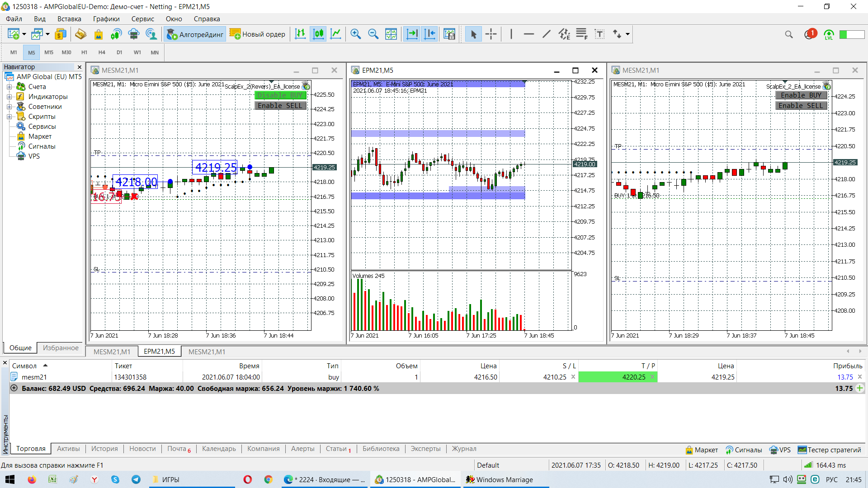Click the Новый ордер button

pos(258,34)
